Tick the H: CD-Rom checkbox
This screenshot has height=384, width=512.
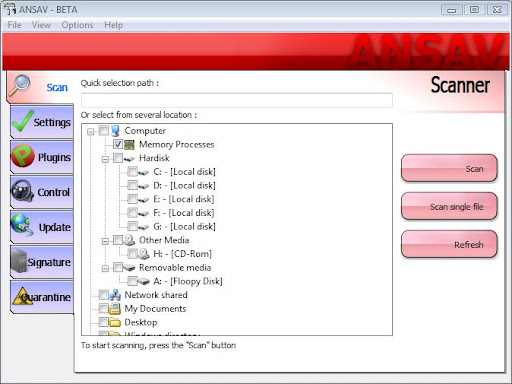(x=132, y=253)
